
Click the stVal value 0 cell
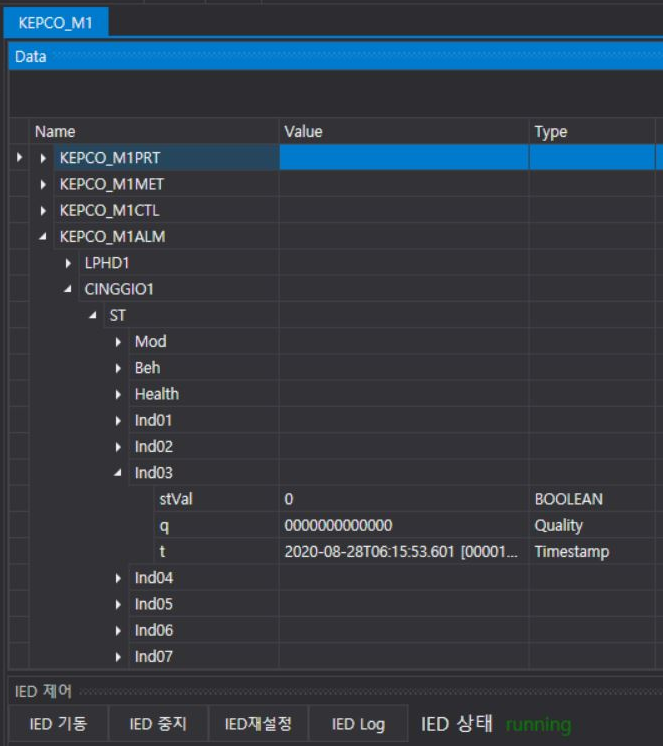coord(404,499)
